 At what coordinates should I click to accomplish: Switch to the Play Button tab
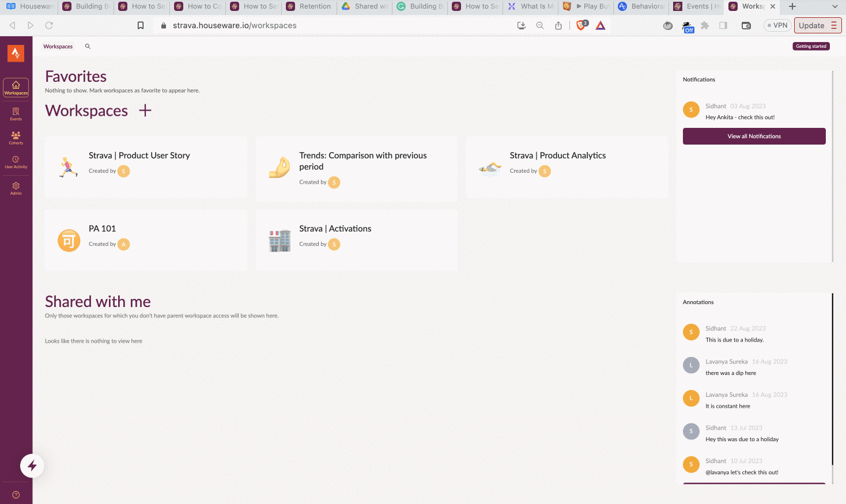coord(587,6)
